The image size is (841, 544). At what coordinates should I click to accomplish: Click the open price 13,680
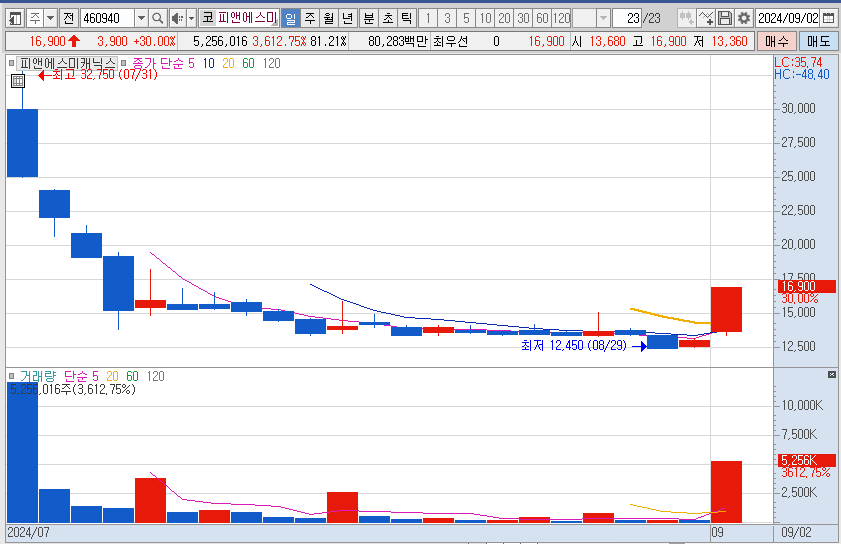[x=607, y=41]
